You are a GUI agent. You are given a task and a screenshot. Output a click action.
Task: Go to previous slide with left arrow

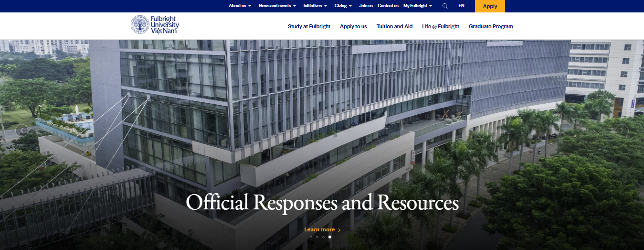21,130
